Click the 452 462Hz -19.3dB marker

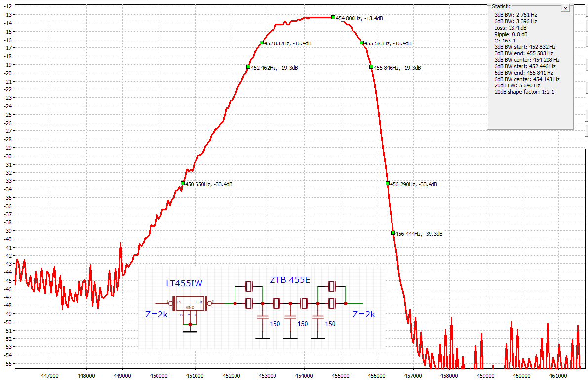point(248,67)
